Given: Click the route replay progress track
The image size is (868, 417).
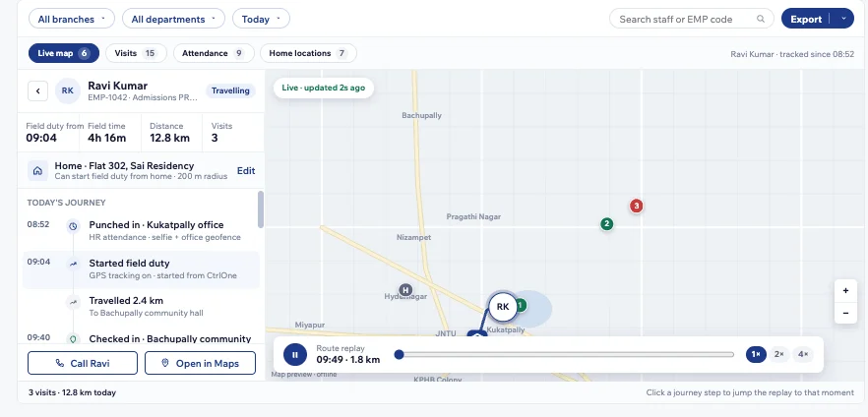Looking at the screenshot, I should 565,354.
